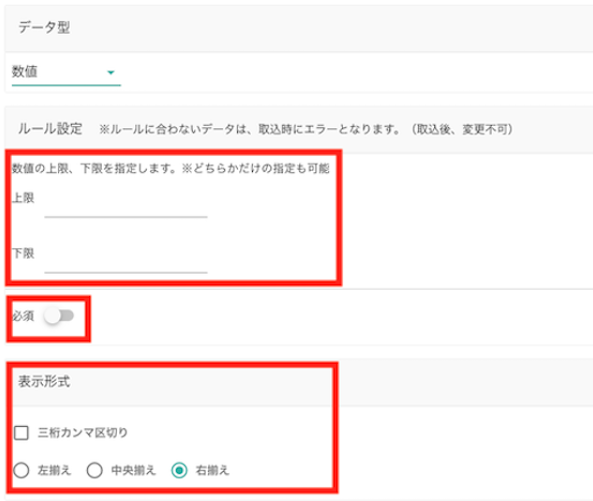Select the 左揃え radio button
This screenshot has height=501, width=593.
21,470
